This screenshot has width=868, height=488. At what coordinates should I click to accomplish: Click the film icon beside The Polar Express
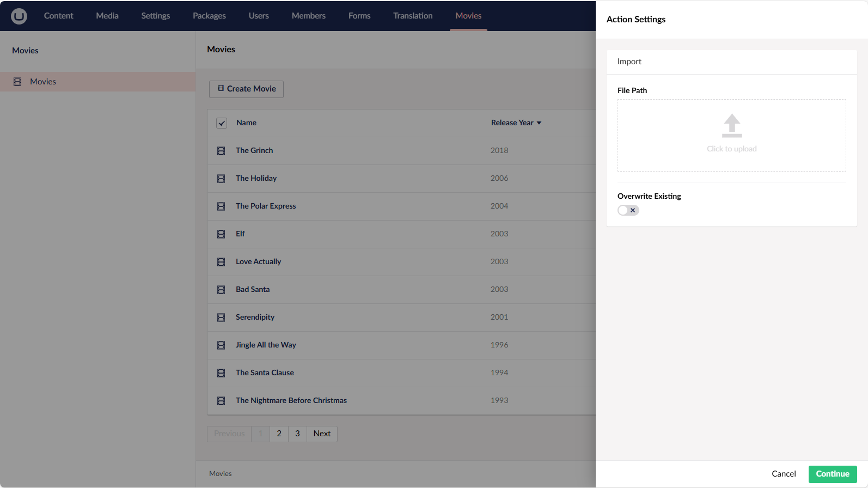click(221, 206)
